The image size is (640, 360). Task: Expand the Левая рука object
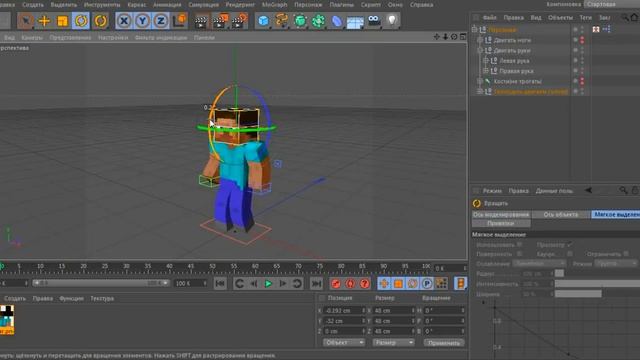click(x=486, y=60)
